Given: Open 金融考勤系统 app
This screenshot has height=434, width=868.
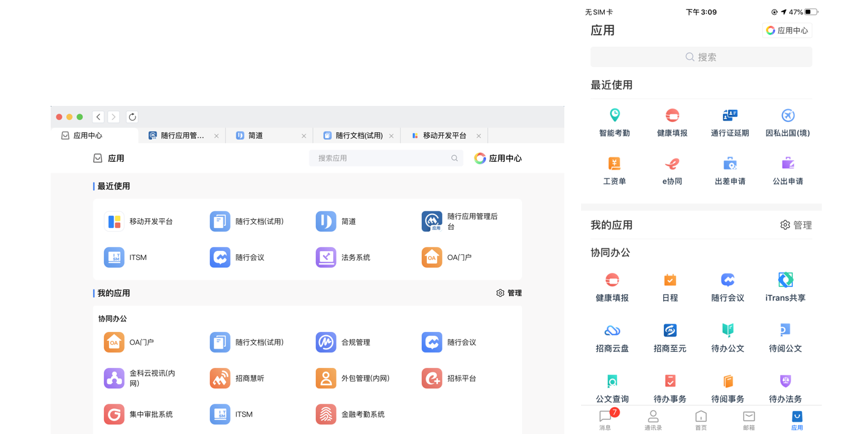Looking at the screenshot, I should coord(326,414).
